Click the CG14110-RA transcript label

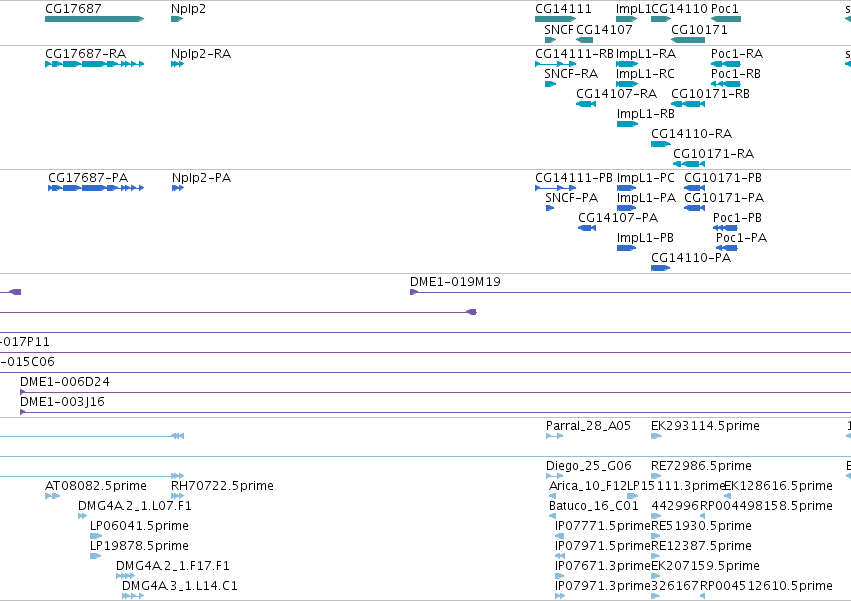pyautogui.click(x=691, y=134)
